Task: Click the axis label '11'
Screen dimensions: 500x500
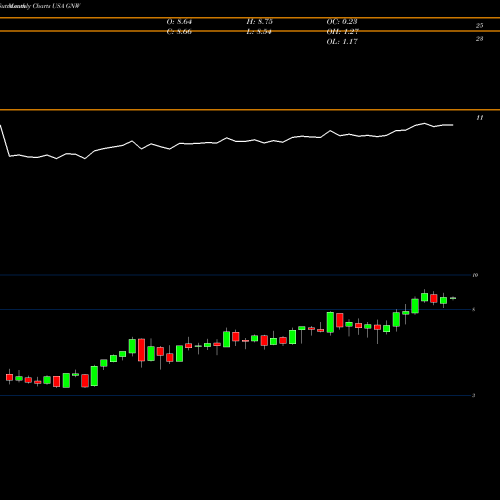Action: click(x=479, y=118)
